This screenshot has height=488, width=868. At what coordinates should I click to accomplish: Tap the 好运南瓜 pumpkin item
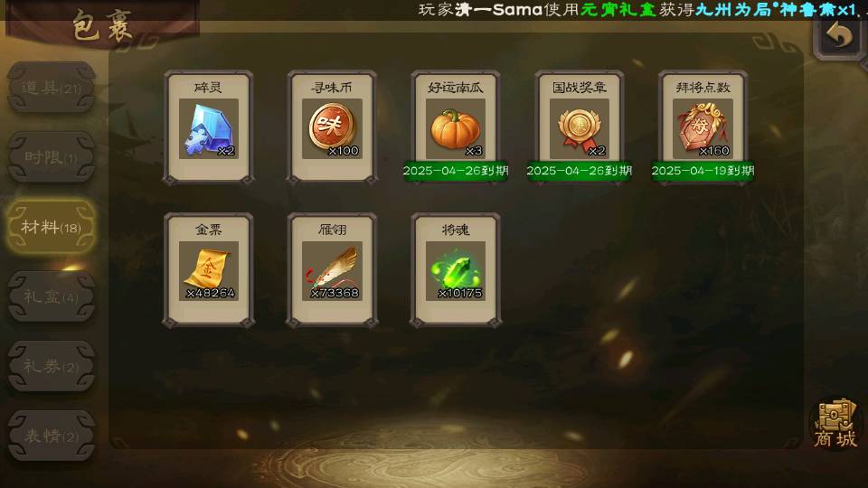click(x=456, y=127)
